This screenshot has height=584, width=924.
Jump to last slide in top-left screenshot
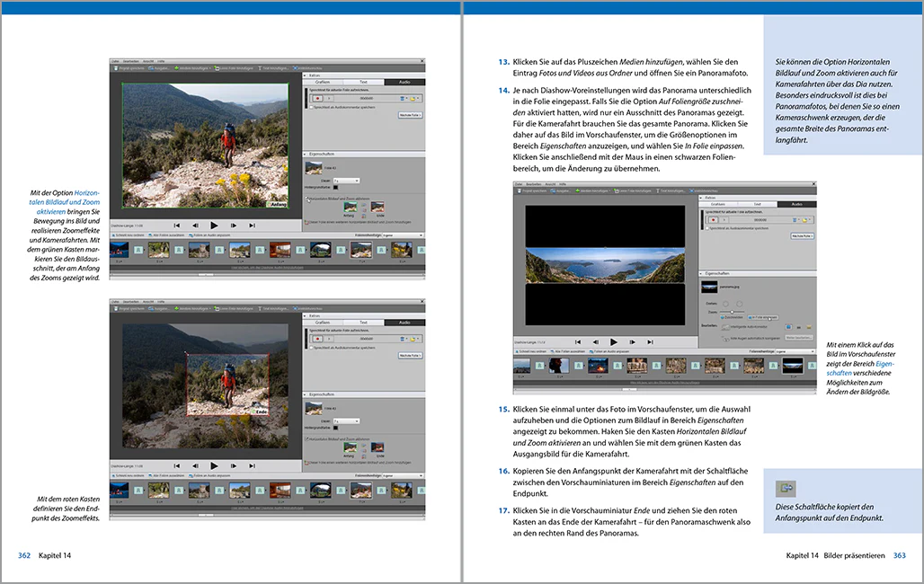pyautogui.click(x=253, y=226)
